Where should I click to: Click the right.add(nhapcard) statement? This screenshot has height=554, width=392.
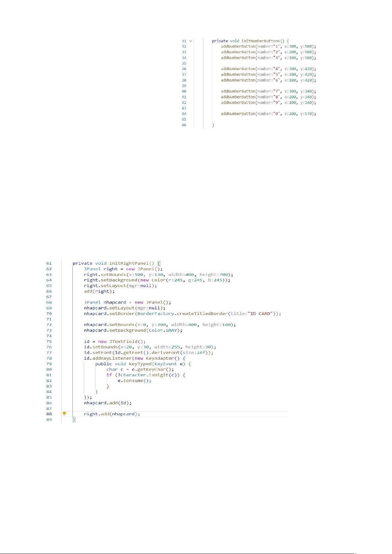point(112,414)
